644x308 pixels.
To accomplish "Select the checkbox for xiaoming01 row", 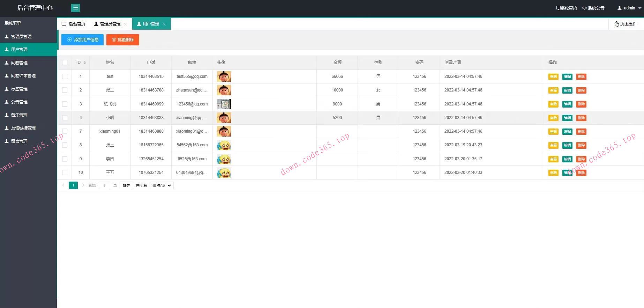I will point(65,131).
